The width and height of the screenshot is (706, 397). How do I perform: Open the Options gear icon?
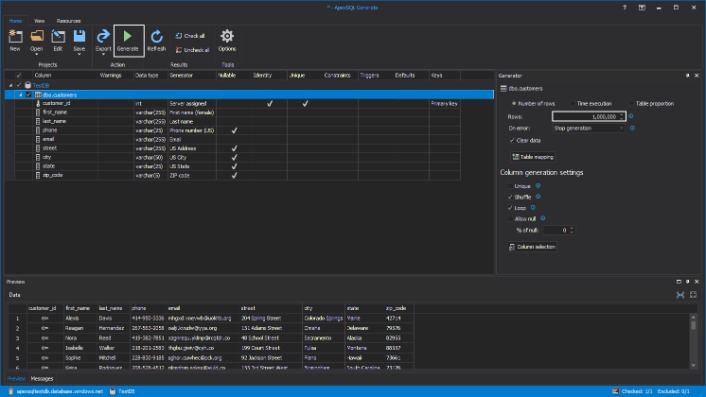(227, 36)
